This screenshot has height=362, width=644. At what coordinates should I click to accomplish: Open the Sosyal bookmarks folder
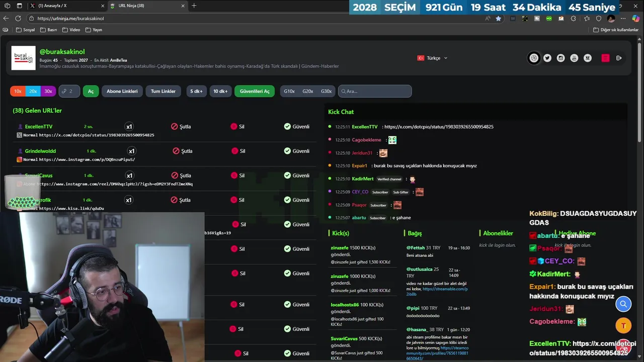[25, 30]
